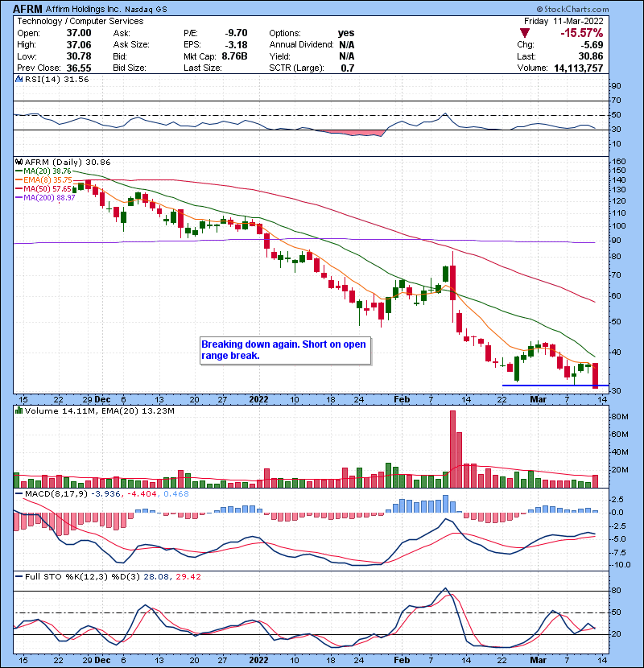Click the Prev Close value 36.55

79,68
